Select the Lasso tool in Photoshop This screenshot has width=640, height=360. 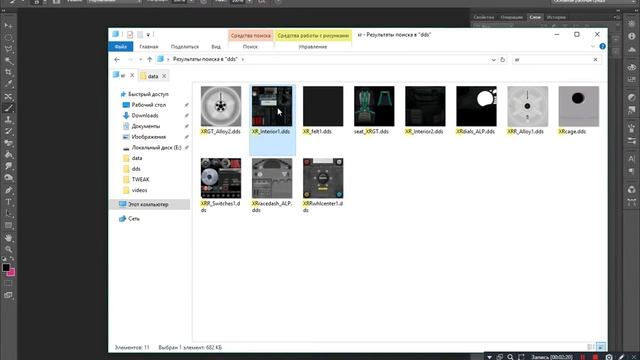8,49
